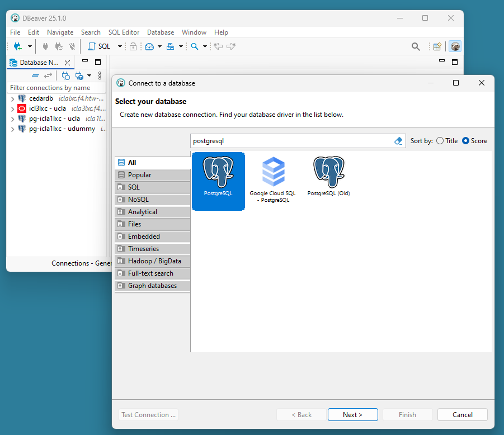Click the New Database Connection plug icon
504x435 pixels.
(18, 46)
